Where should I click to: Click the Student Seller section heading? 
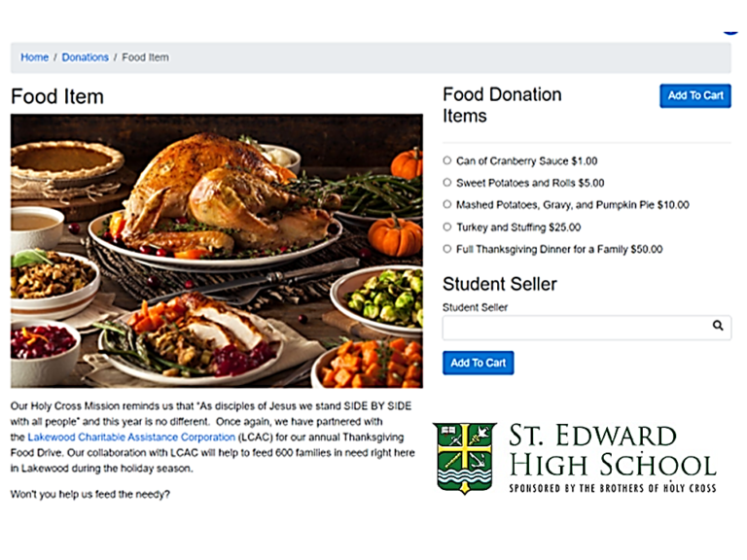point(500,284)
